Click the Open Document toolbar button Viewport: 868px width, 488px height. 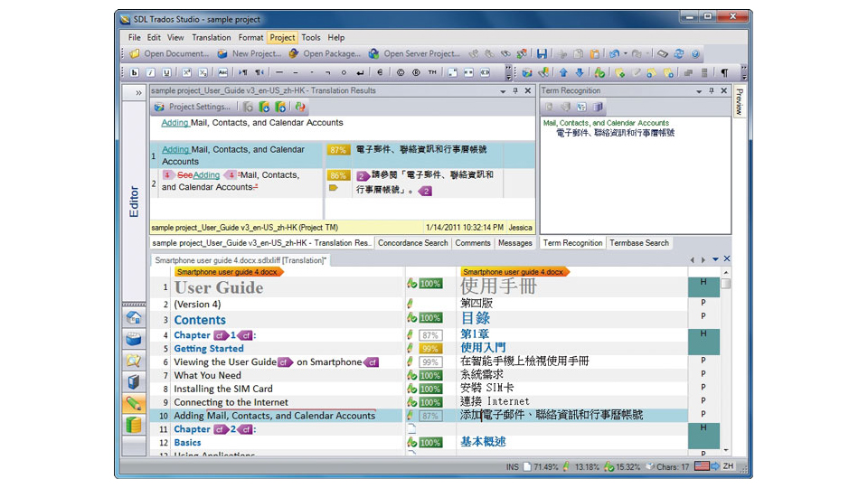tap(169, 53)
